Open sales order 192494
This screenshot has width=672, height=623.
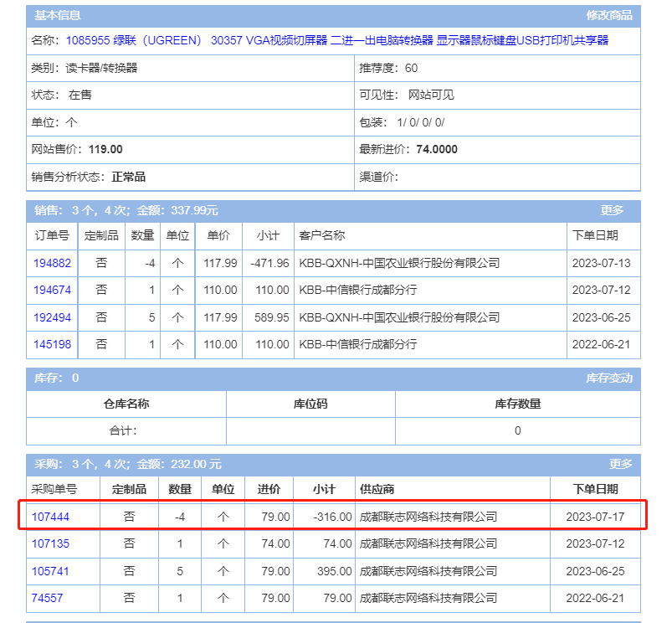(52, 317)
